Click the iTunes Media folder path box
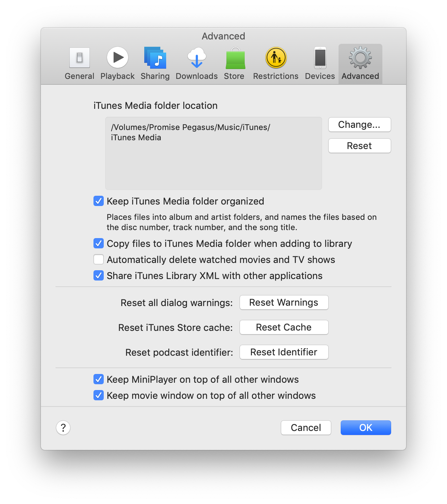This screenshot has height=504, width=447. click(214, 153)
